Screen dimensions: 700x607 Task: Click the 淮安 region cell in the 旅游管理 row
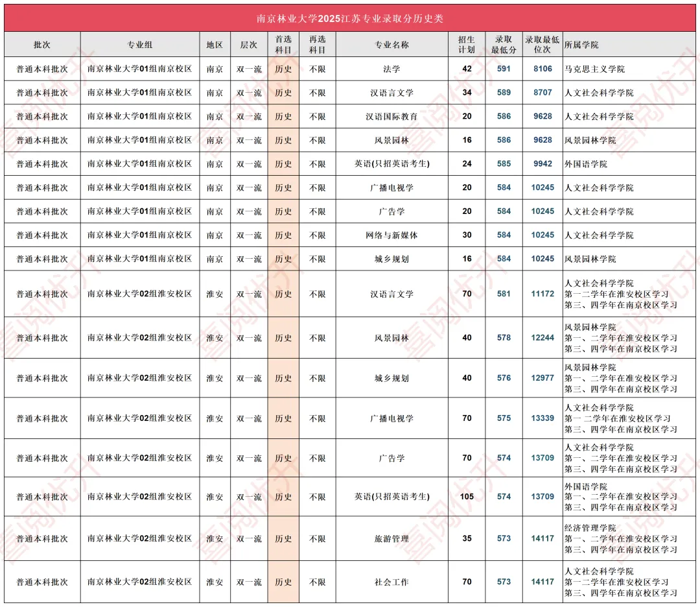215,539
